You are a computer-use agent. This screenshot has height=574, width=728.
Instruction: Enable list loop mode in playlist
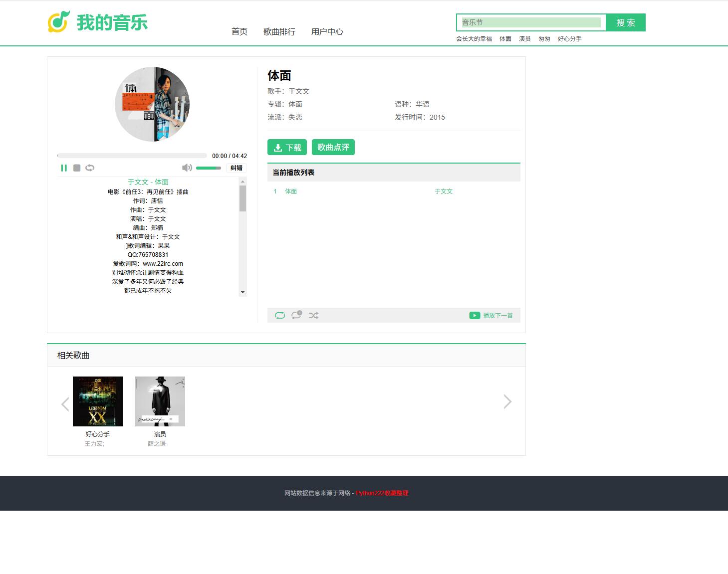280,315
